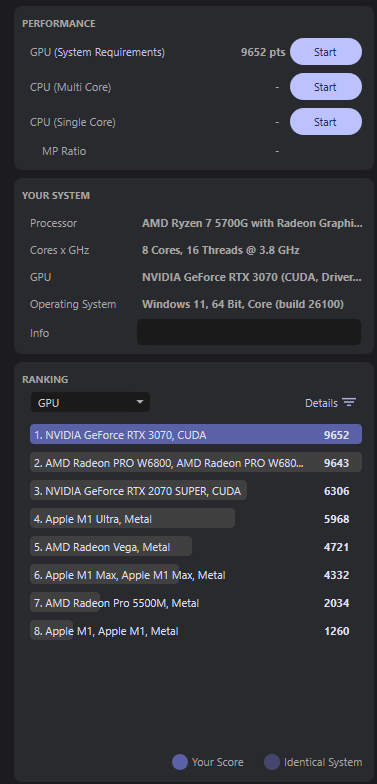Click the Details filter icon

[349, 402]
